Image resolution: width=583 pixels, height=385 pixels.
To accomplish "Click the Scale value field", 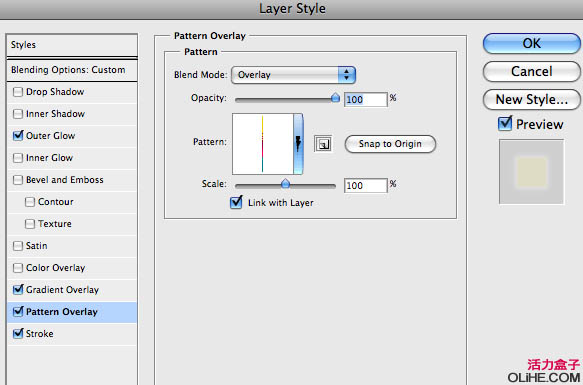I will [x=365, y=186].
